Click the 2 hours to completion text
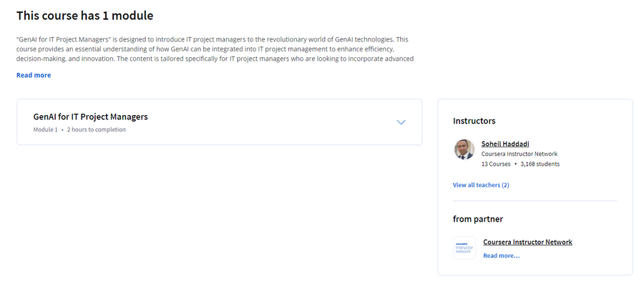644x288 pixels. 96,129
